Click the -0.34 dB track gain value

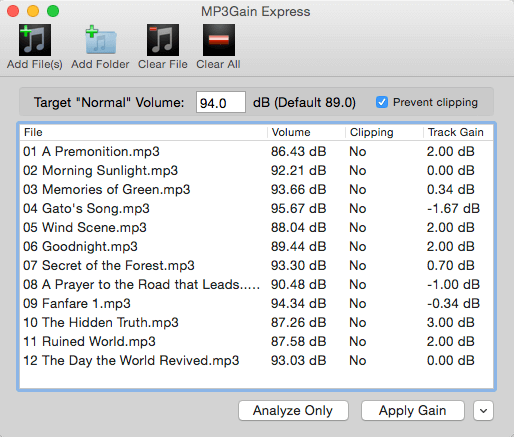pos(453,304)
